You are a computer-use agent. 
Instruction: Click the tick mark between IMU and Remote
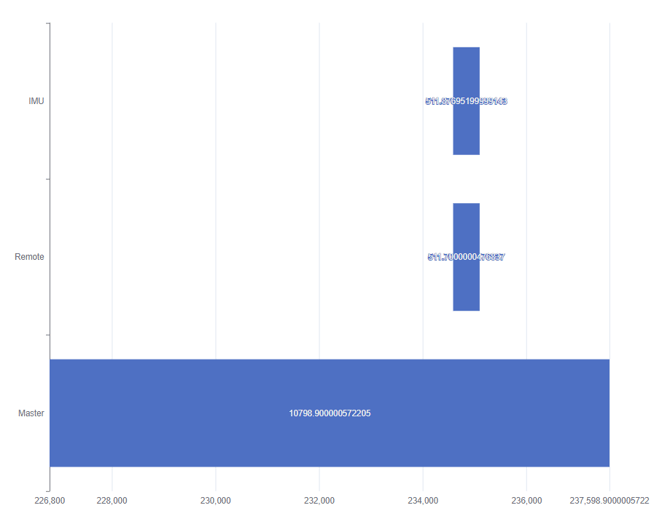[48, 179]
